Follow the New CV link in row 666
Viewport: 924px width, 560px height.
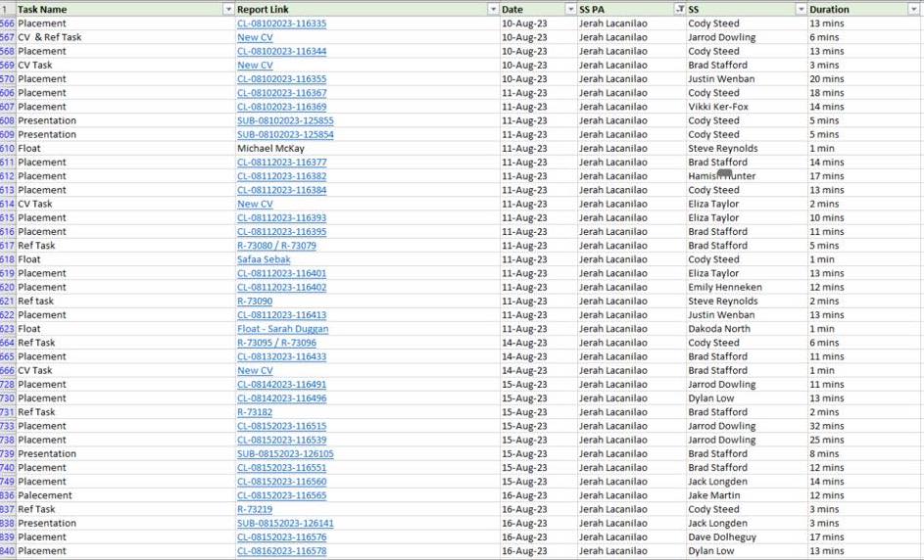coord(255,370)
